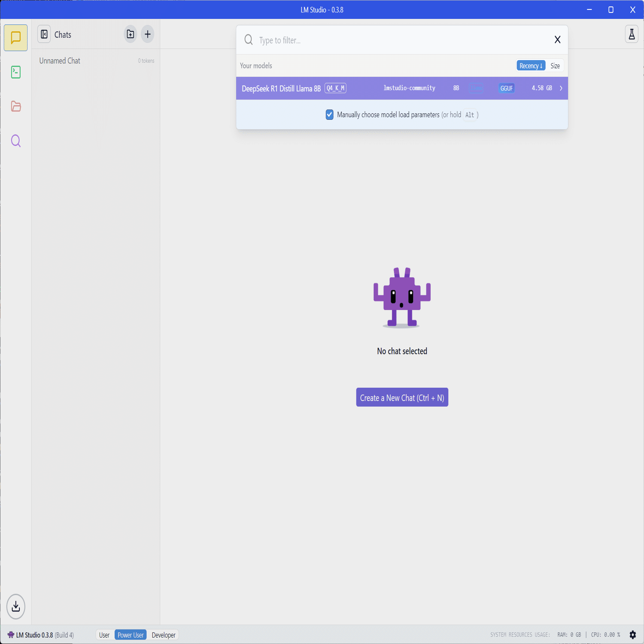Click the 8B parameter count label
This screenshot has height=644, width=644.
pyautogui.click(x=456, y=88)
